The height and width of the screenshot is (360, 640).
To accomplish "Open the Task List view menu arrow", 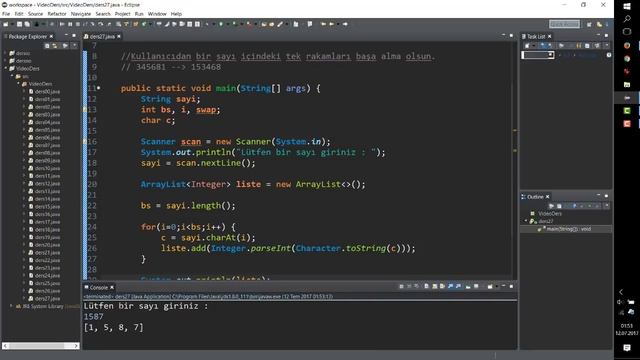I will click(x=607, y=45).
